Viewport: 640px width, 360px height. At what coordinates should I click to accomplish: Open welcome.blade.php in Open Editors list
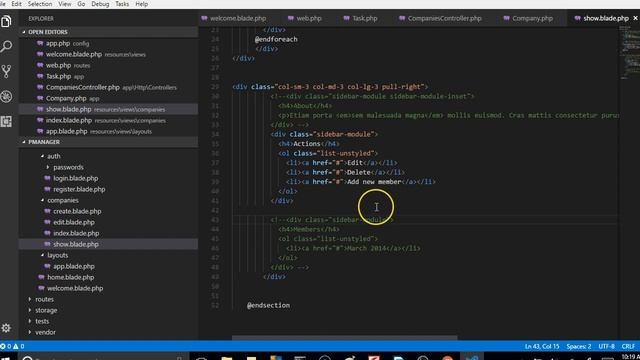pyautogui.click(x=109, y=54)
